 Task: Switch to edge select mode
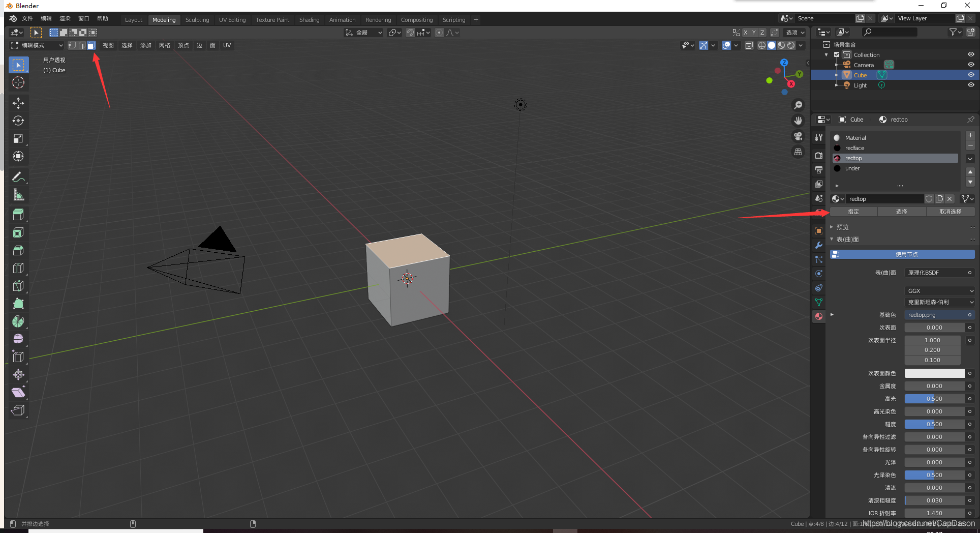[x=82, y=45]
